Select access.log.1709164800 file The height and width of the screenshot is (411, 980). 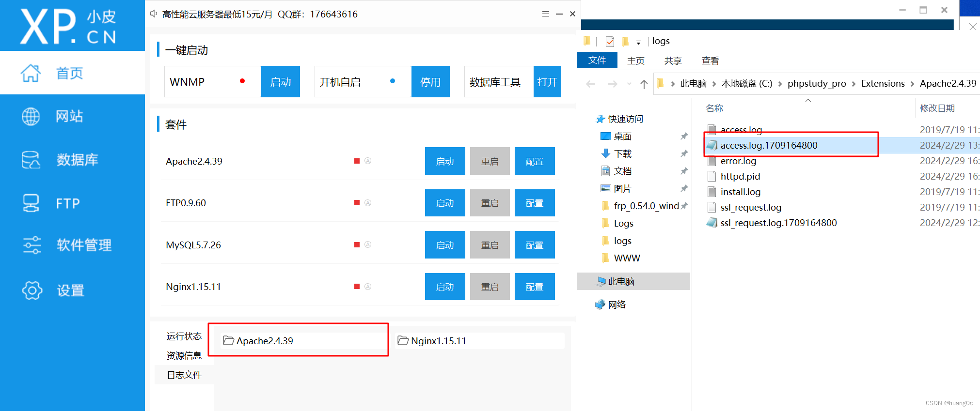point(769,145)
